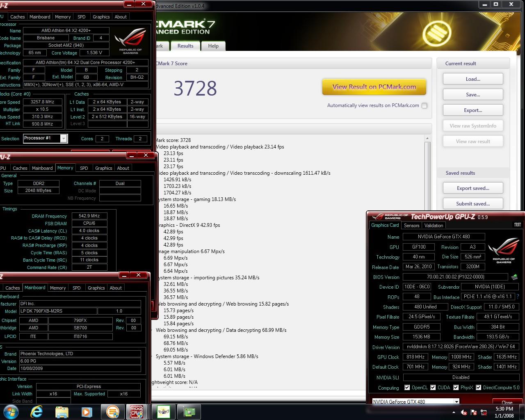Toggle the PhysX checkbox in GPU-Z
Image resolution: width=525 pixels, height=420 pixels.
pos(456,388)
